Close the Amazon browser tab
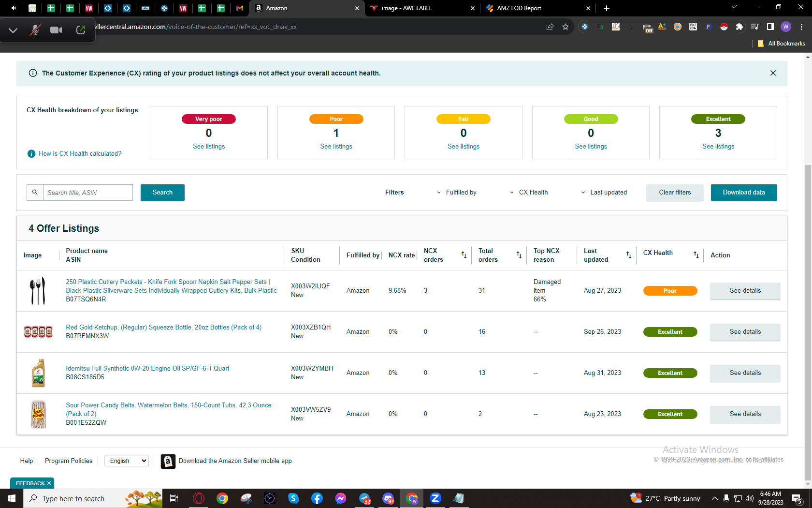 (357, 8)
